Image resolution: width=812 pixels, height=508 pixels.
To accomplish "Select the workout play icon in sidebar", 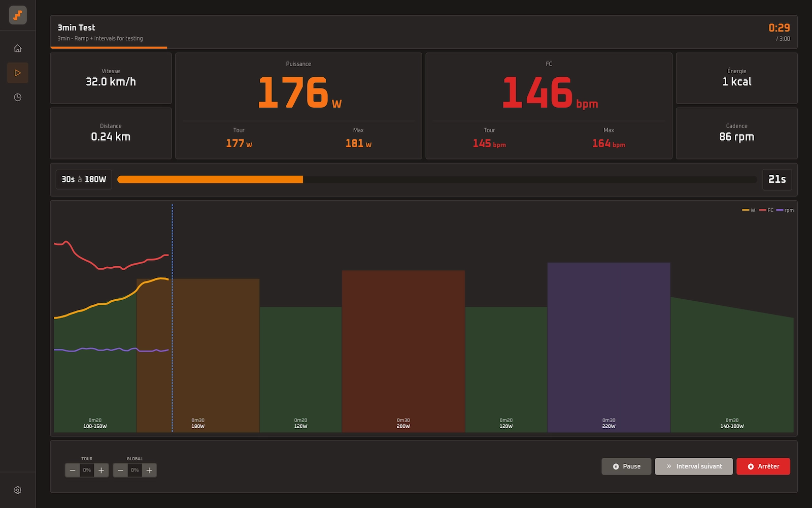I will coord(18,73).
